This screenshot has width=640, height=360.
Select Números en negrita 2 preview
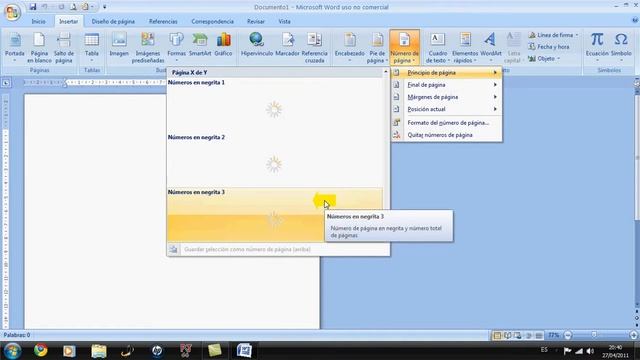pyautogui.click(x=275, y=160)
